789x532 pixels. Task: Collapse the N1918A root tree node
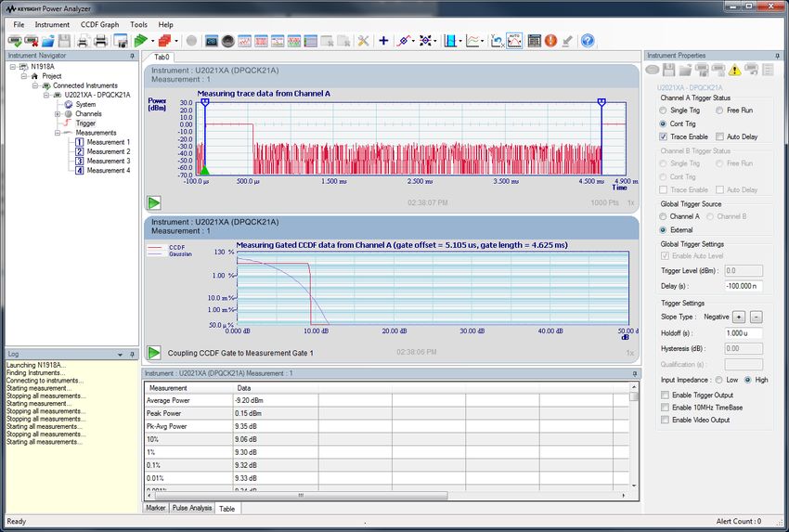pyautogui.click(x=13, y=67)
